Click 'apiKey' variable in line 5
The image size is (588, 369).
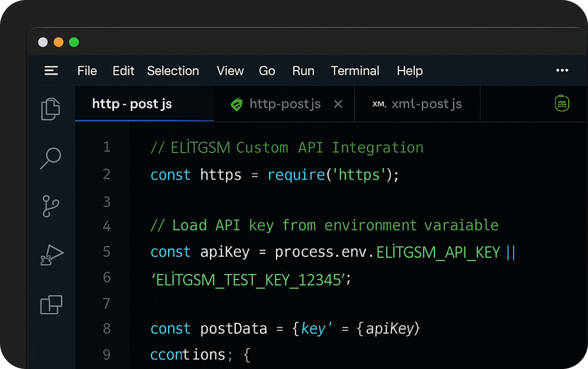[225, 252]
